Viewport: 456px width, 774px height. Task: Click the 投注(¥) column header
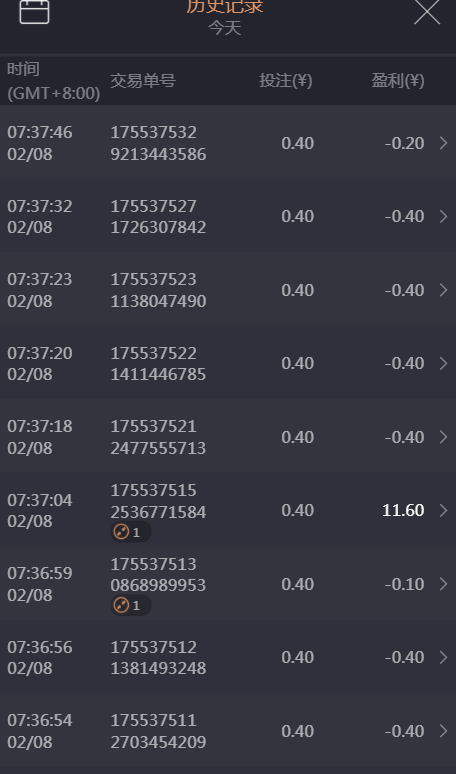tap(286, 80)
